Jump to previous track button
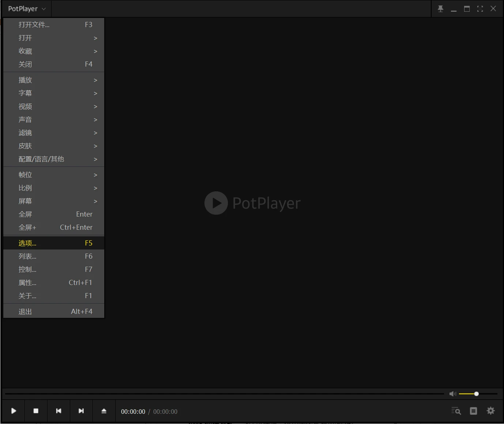Image resolution: width=504 pixels, height=424 pixels. tap(59, 411)
